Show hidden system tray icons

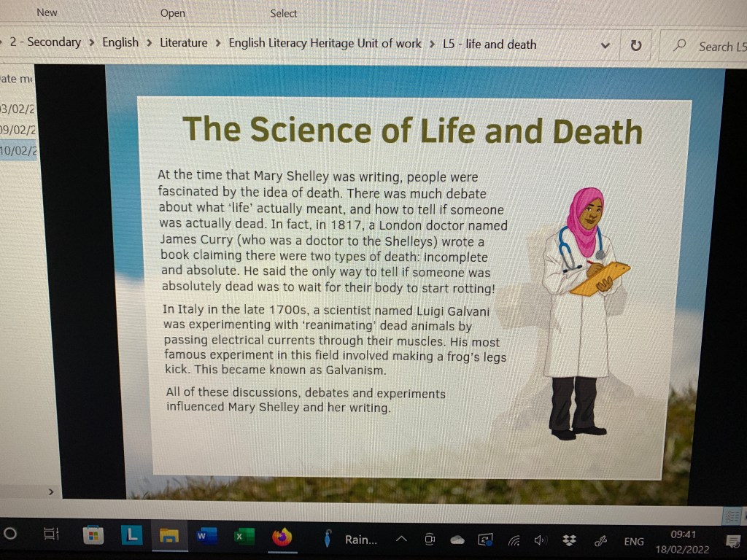coord(401,540)
